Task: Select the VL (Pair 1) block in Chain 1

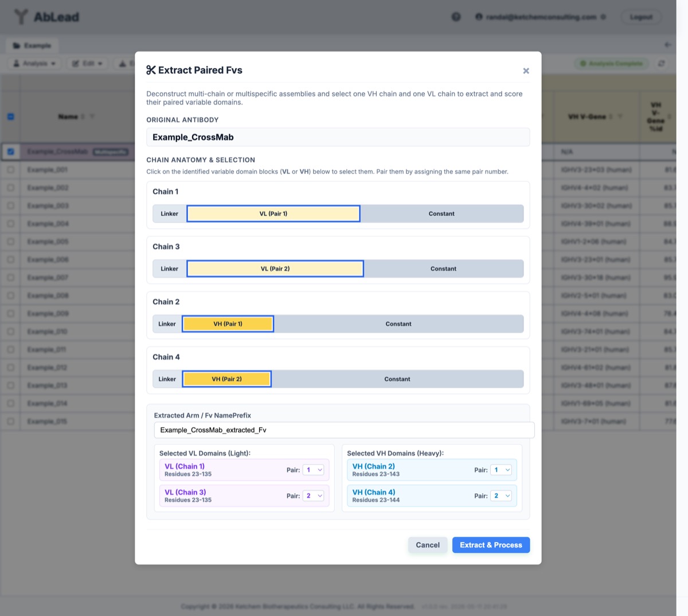Action: click(x=273, y=213)
